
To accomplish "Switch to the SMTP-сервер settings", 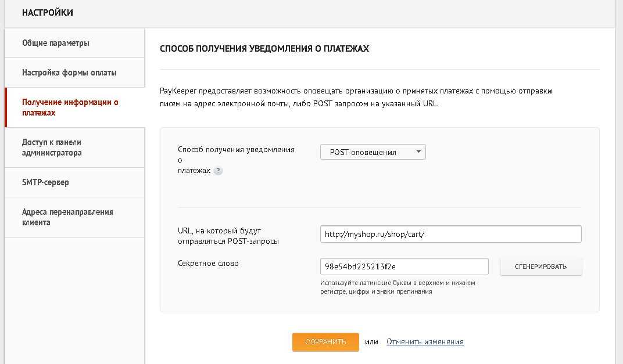I will (45, 182).
